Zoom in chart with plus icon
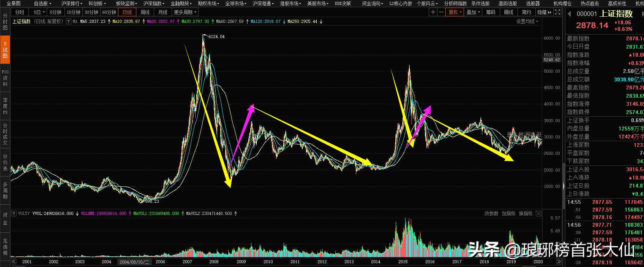This screenshot has width=644, height=267. pos(433,12)
